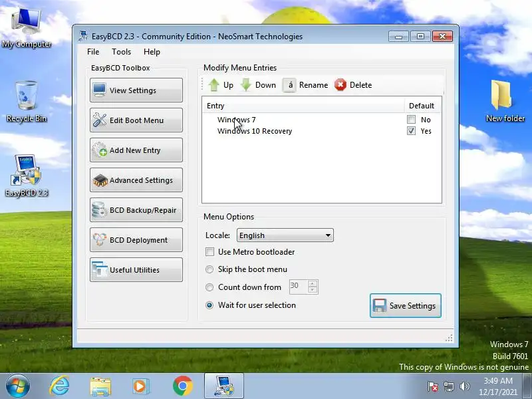Viewport: 532px width, 399px height.
Task: Open the Help menu
Action: coord(152,52)
